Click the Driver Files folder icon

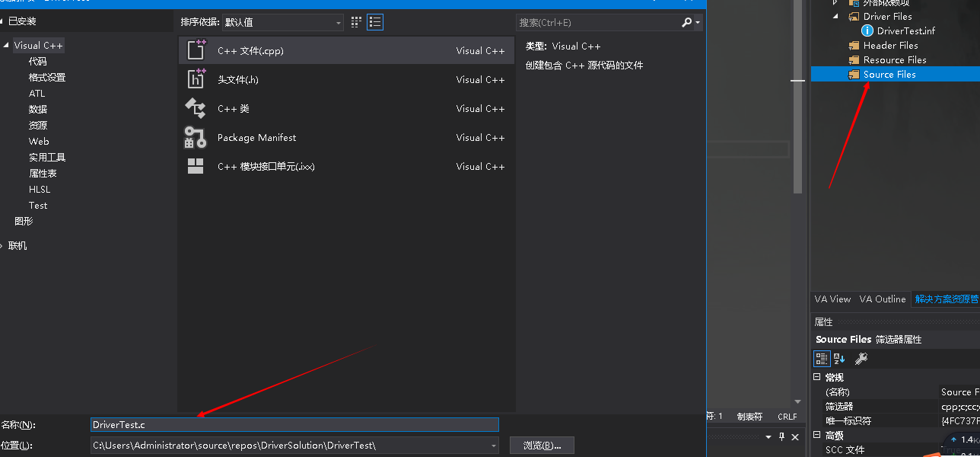[854, 16]
